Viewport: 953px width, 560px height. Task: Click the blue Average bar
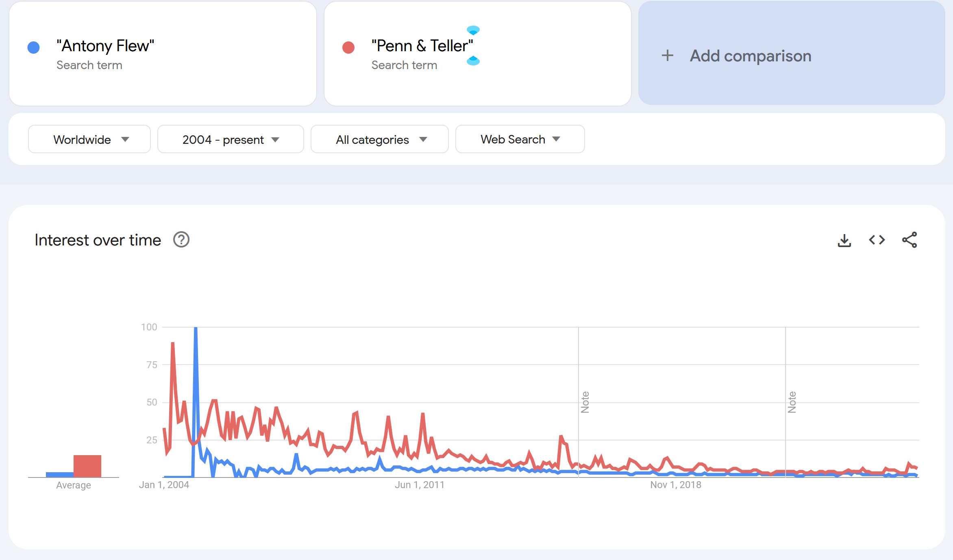(59, 475)
